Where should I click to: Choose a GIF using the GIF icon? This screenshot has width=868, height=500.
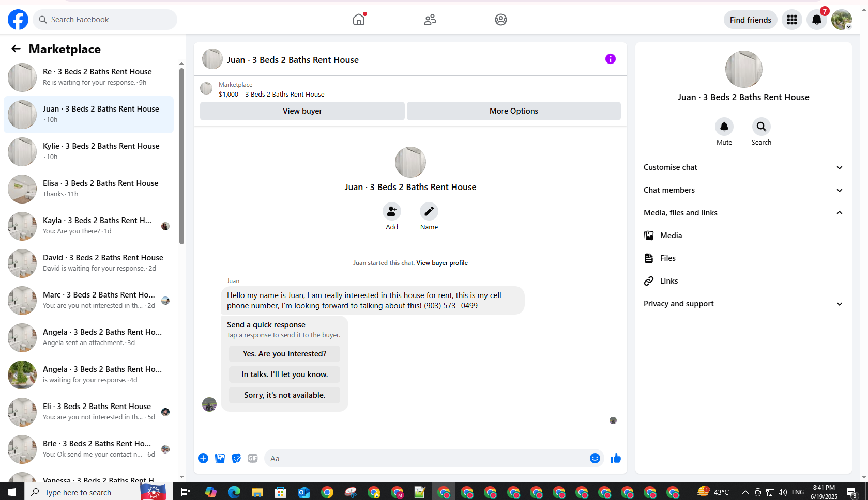(253, 458)
